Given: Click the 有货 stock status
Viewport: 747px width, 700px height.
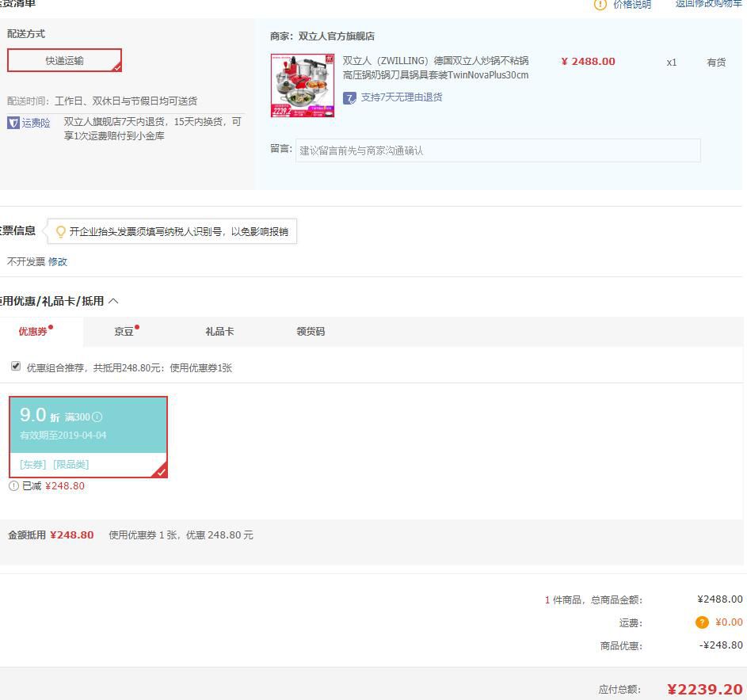Looking at the screenshot, I should tap(716, 63).
